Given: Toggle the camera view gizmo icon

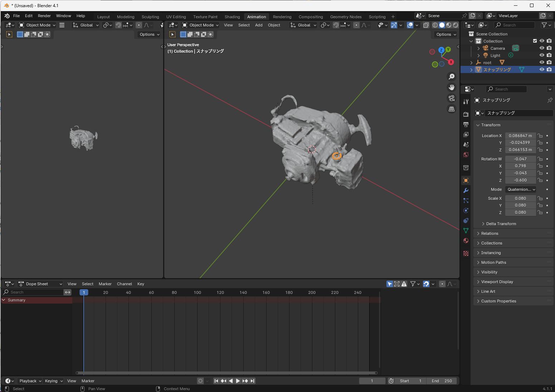Looking at the screenshot, I should [x=452, y=98].
